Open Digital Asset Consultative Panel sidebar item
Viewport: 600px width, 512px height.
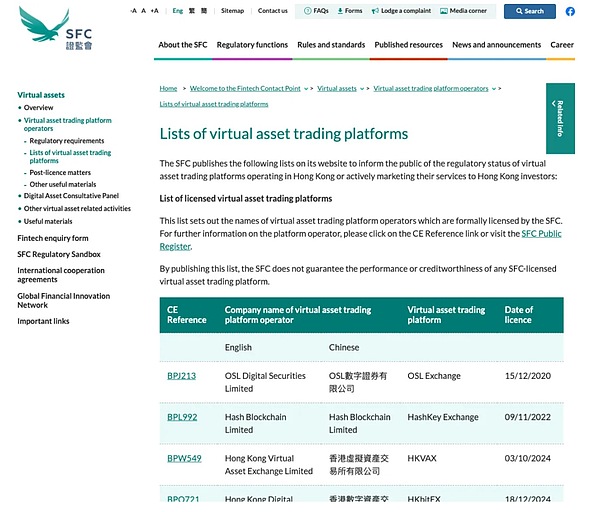click(x=71, y=196)
